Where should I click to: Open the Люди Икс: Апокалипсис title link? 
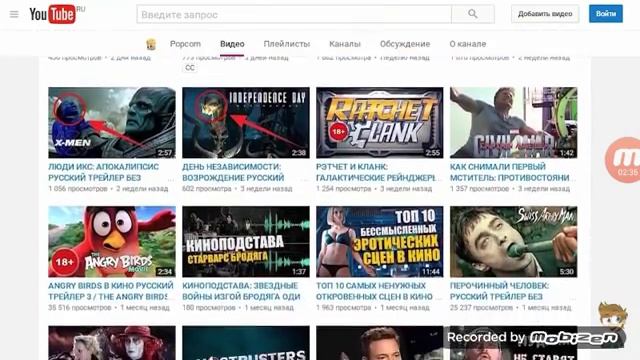pos(104,172)
